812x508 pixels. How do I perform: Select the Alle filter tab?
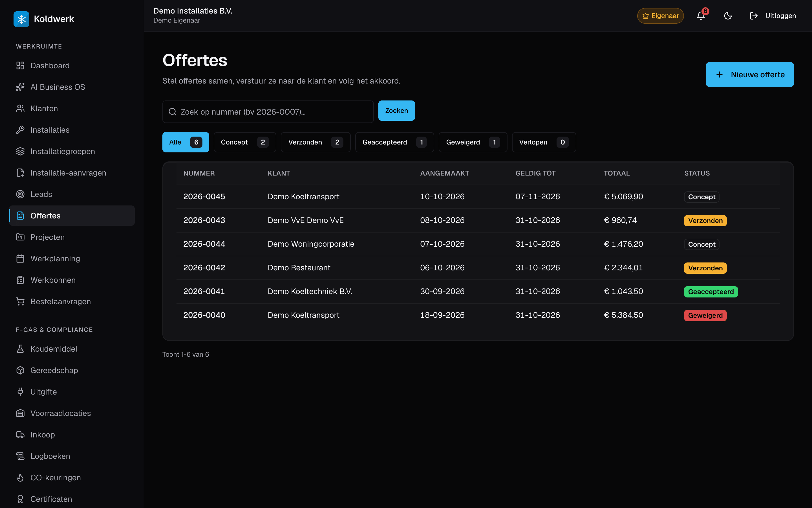click(x=186, y=142)
